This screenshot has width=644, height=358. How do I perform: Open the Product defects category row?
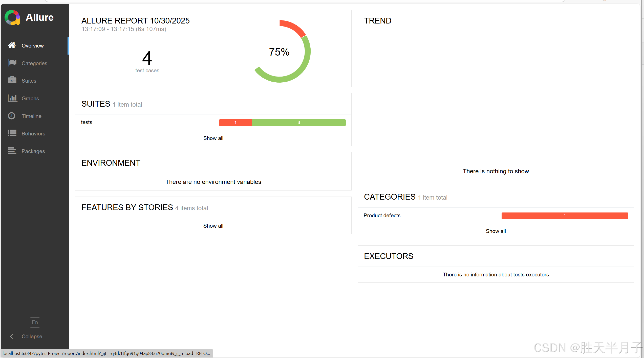click(382, 216)
